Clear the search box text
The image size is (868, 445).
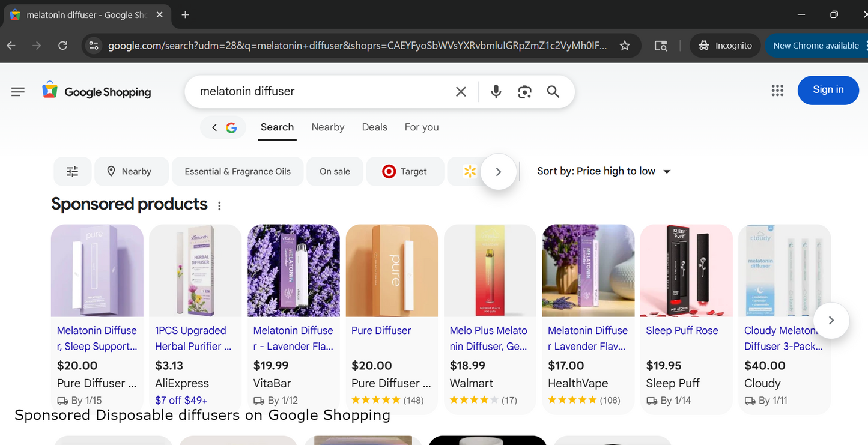coord(461,92)
